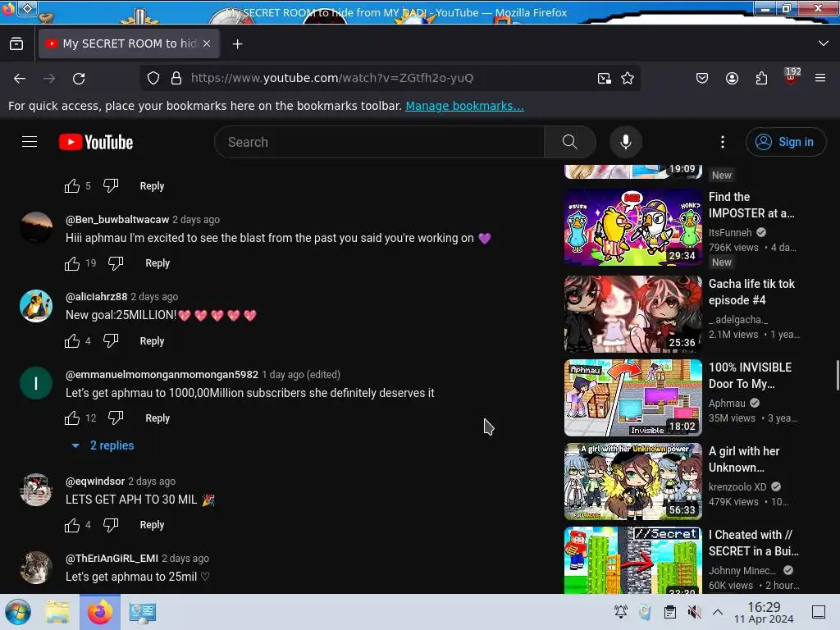840x630 pixels.
Task: Click the Sign in button
Action: [x=785, y=142]
